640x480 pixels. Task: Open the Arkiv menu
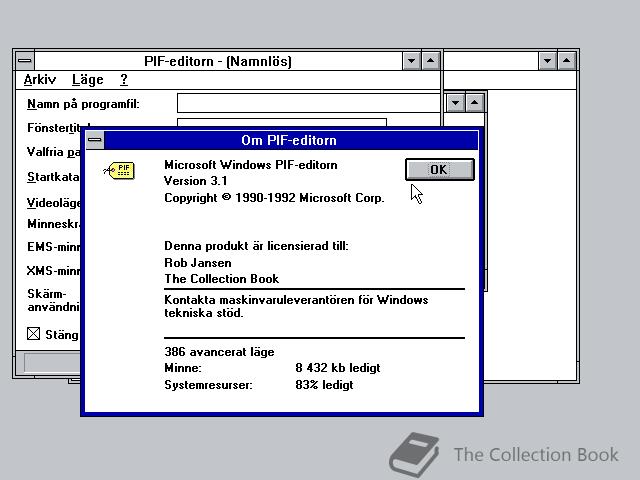point(40,80)
